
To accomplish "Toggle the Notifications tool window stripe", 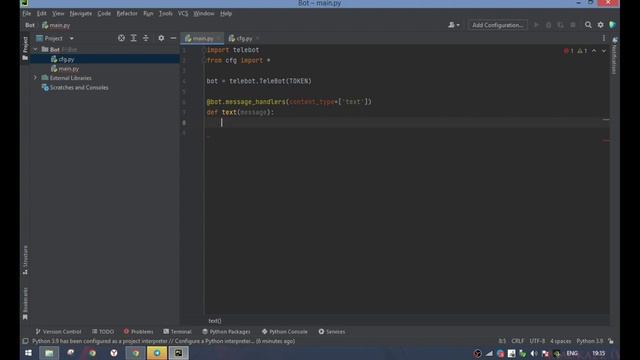I will [x=615, y=56].
